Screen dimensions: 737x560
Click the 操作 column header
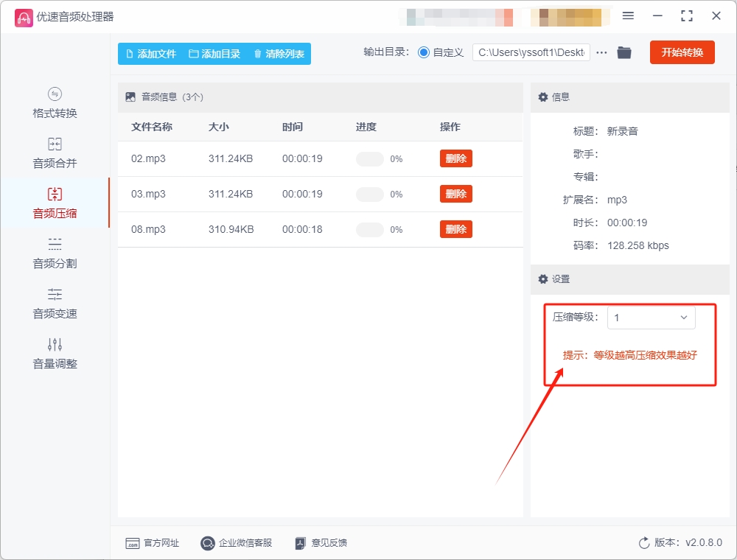pyautogui.click(x=450, y=127)
